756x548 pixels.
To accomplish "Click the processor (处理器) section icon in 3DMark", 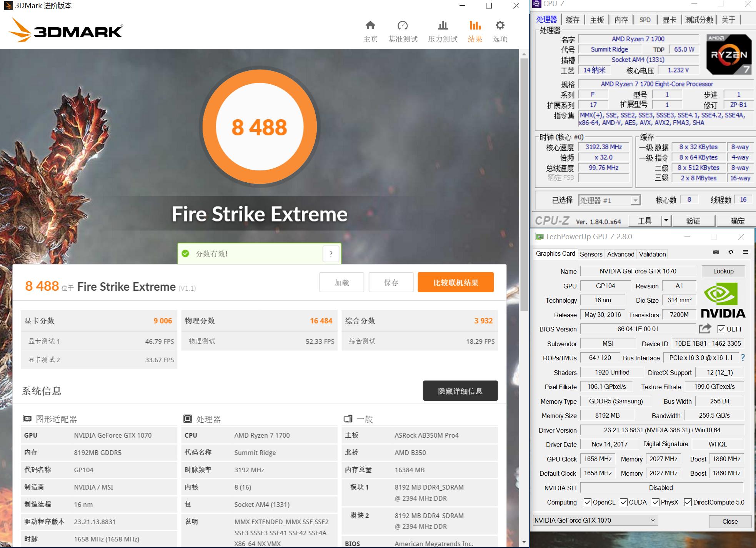I will click(x=188, y=418).
